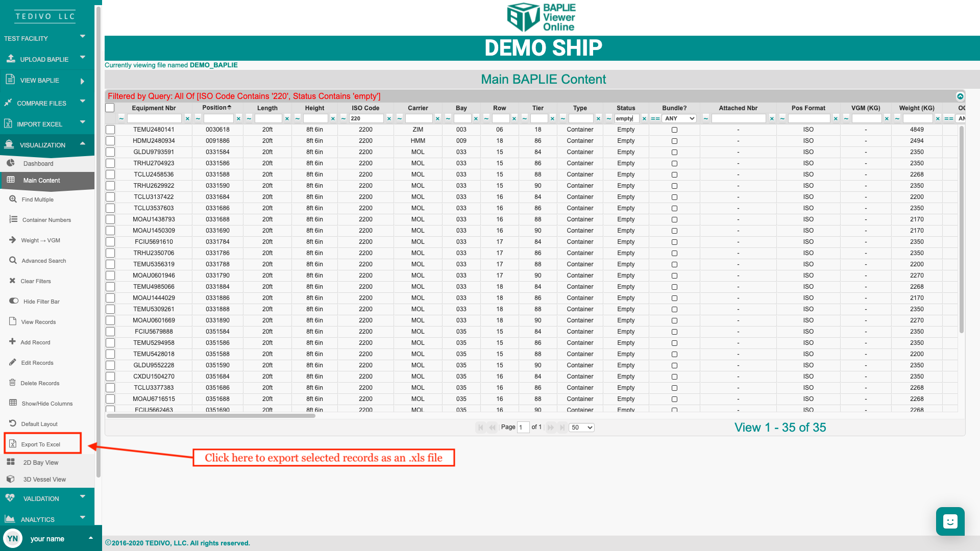The height and width of the screenshot is (551, 980).
Task: Click the Delete Records trash icon
Action: pyautogui.click(x=12, y=383)
